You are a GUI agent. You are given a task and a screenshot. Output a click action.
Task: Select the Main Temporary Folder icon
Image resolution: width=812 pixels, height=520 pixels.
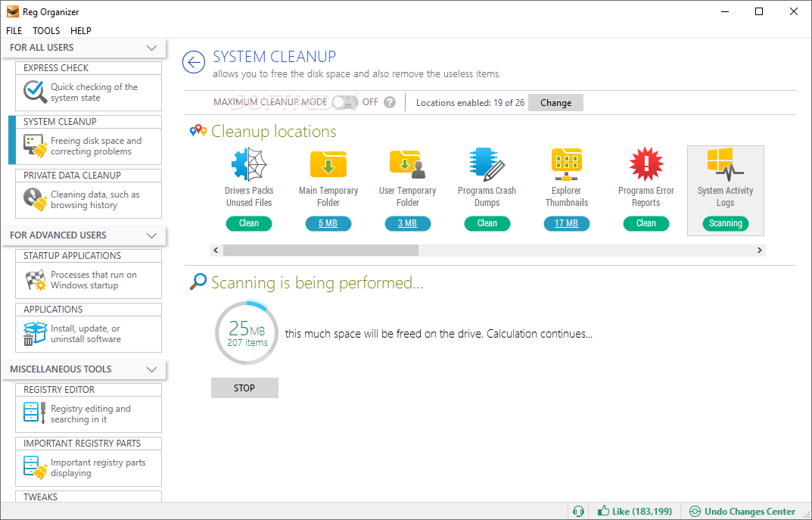[x=328, y=164]
